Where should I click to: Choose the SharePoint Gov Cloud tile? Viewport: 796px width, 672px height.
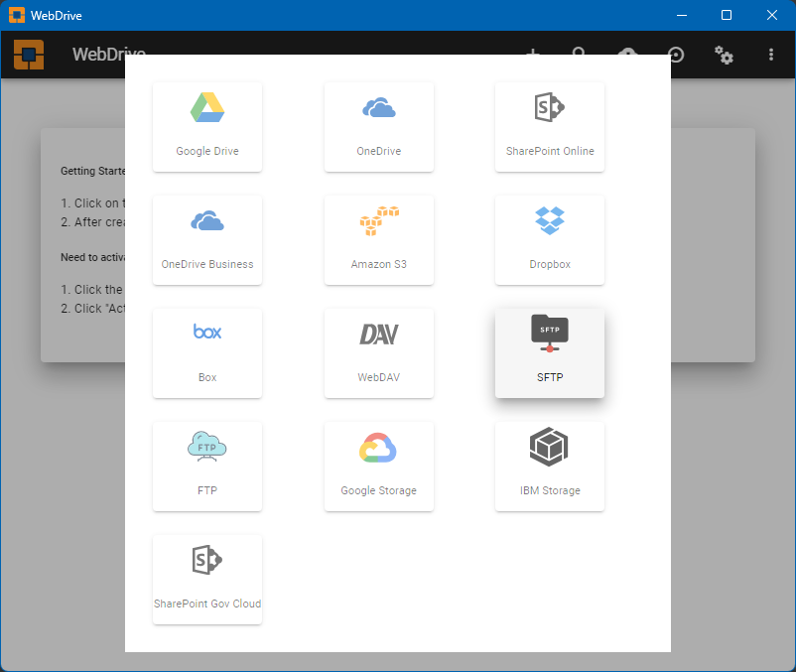tap(207, 579)
